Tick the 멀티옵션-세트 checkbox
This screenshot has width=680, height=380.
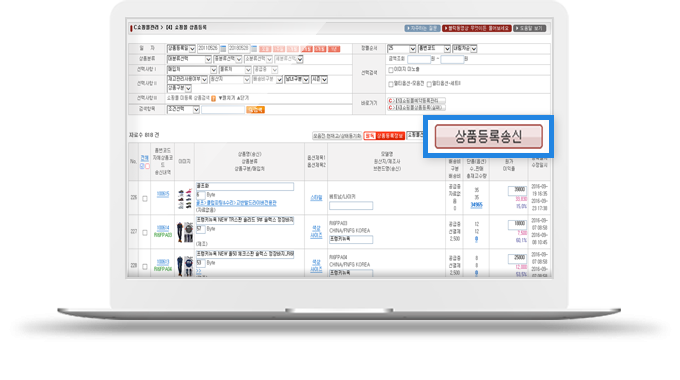(429, 84)
